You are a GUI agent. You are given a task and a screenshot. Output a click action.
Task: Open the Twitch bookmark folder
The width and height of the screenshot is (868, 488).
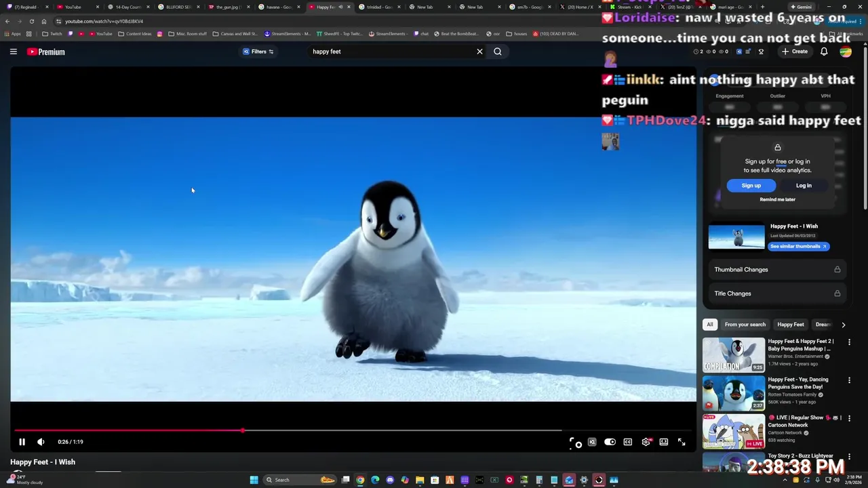(52, 33)
